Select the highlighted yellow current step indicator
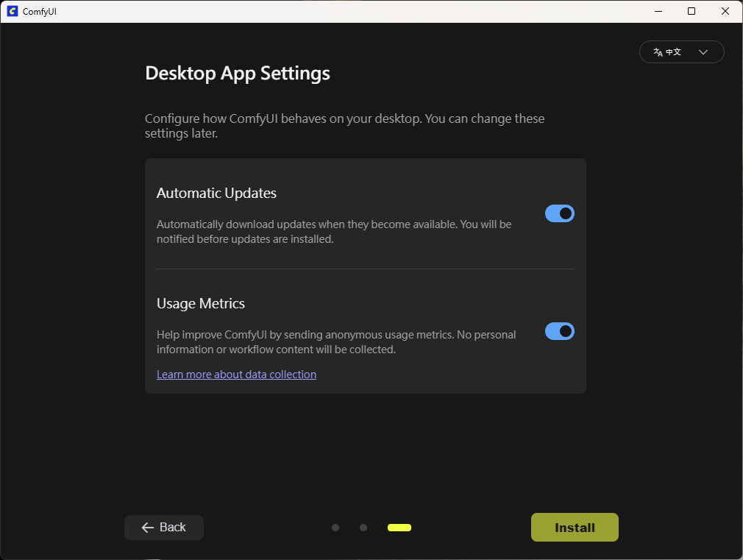Screen dimensions: 743x560 click(399, 528)
